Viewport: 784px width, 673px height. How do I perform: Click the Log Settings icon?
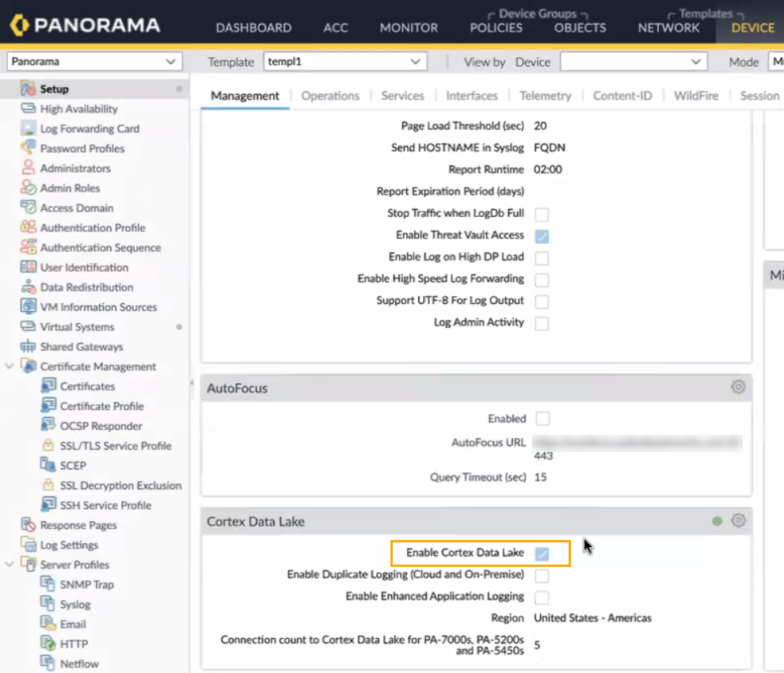click(x=29, y=545)
